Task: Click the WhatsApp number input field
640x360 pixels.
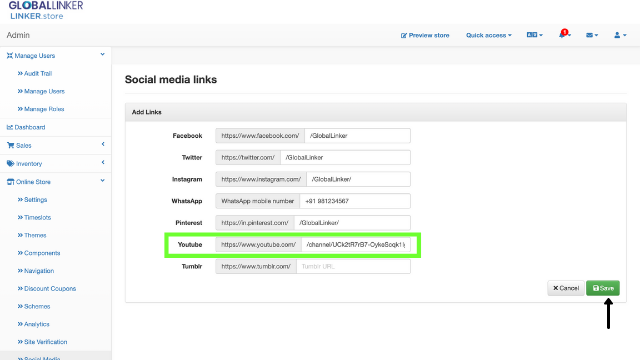Action: [x=355, y=201]
